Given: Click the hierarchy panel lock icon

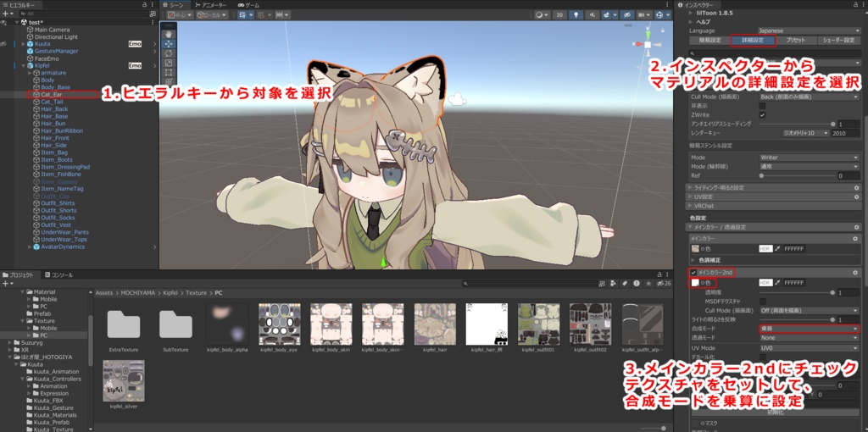Looking at the screenshot, I should [145, 4].
